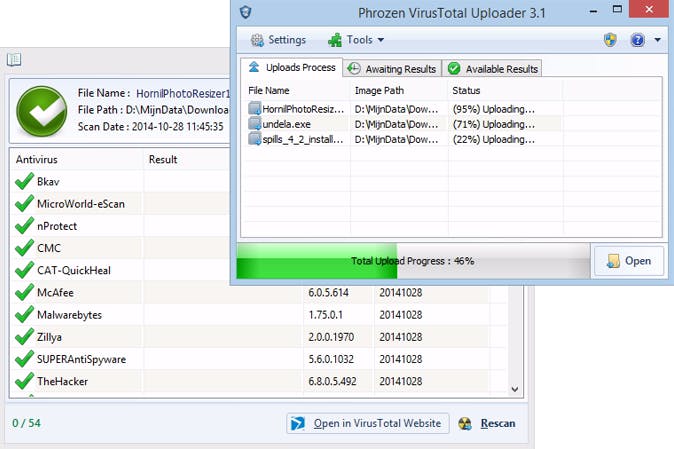Select the Zillya antivirus row

260,337
